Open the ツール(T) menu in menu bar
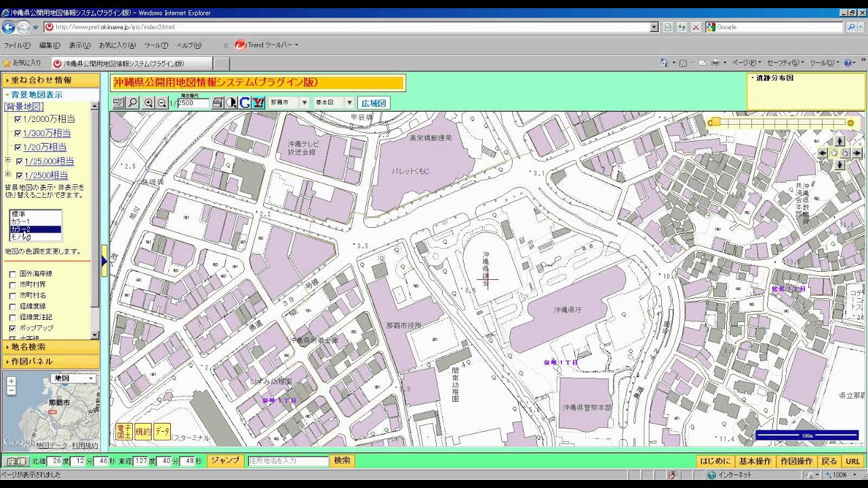This screenshot has height=488, width=868. pos(156,45)
